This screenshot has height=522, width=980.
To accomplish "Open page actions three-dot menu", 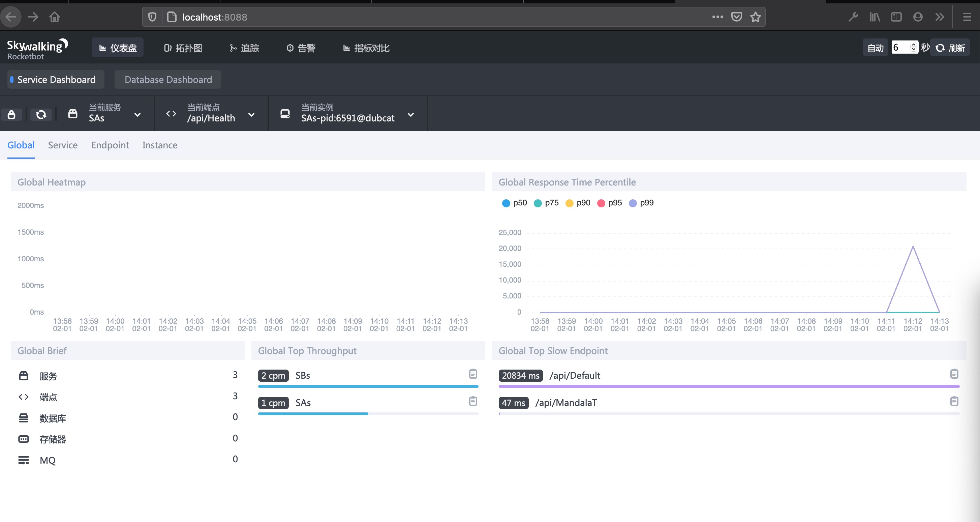I will point(717,17).
